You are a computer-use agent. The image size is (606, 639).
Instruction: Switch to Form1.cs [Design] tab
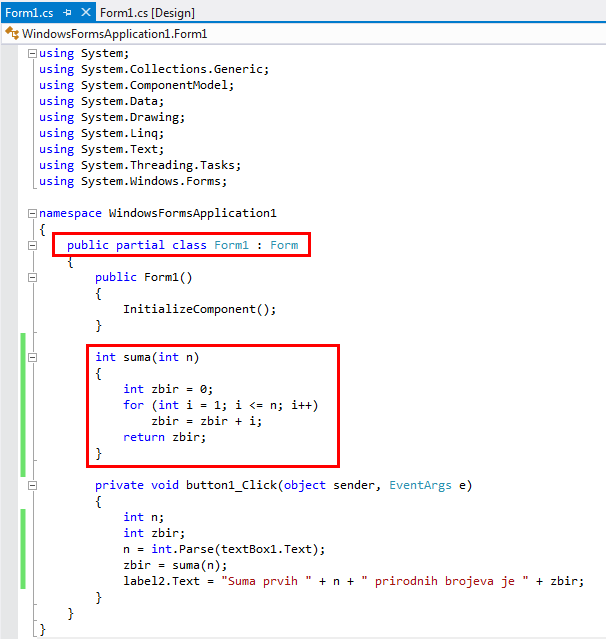tap(147, 13)
